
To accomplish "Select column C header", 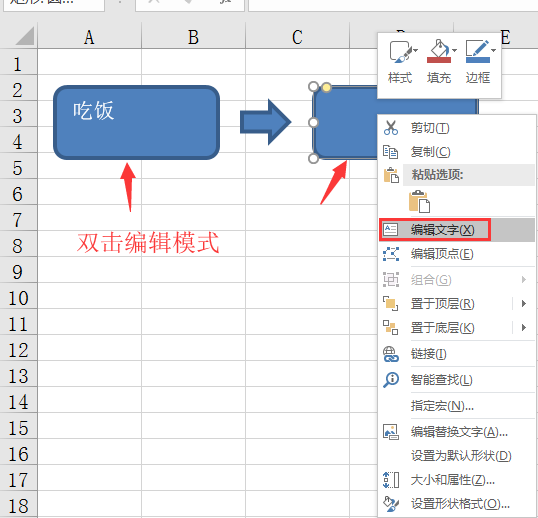I will pyautogui.click(x=297, y=37).
